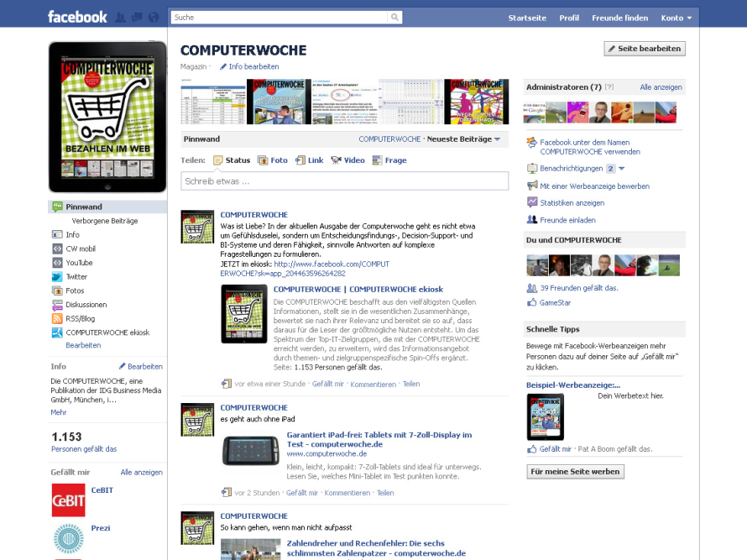Click the Foto share icon
The width and height of the screenshot is (747, 560).
point(263,160)
